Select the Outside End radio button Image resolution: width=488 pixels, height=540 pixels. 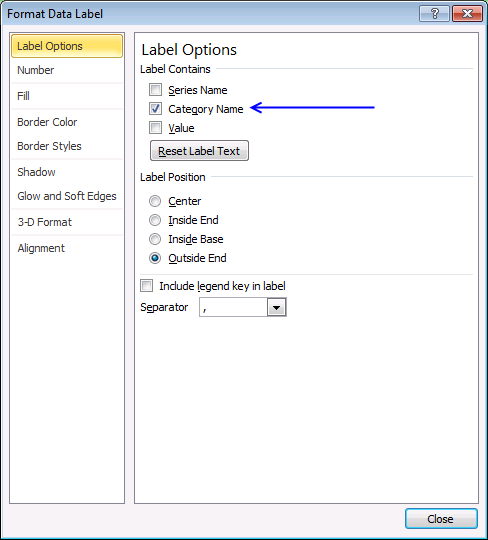click(x=155, y=258)
